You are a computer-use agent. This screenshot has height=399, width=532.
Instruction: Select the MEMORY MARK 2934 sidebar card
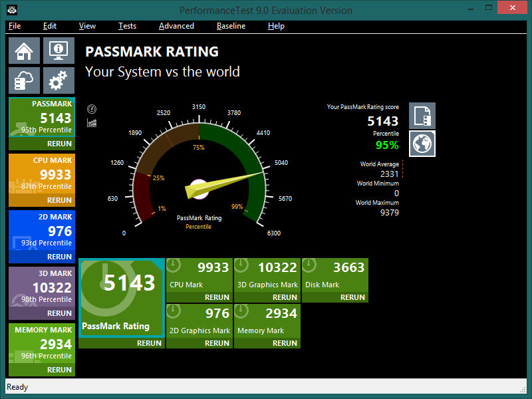(42, 343)
